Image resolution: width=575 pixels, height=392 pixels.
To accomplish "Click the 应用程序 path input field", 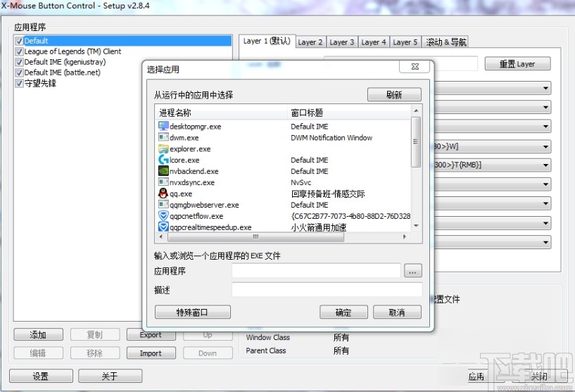I will [x=316, y=271].
